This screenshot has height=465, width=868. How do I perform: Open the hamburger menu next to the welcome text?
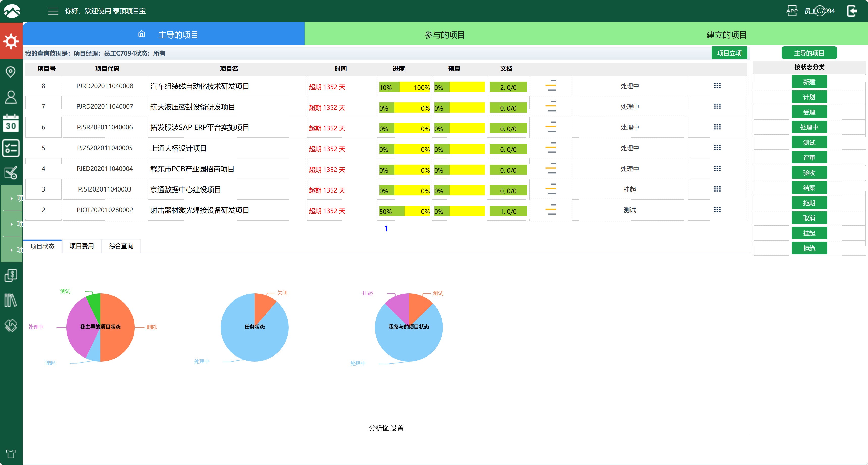click(x=53, y=11)
